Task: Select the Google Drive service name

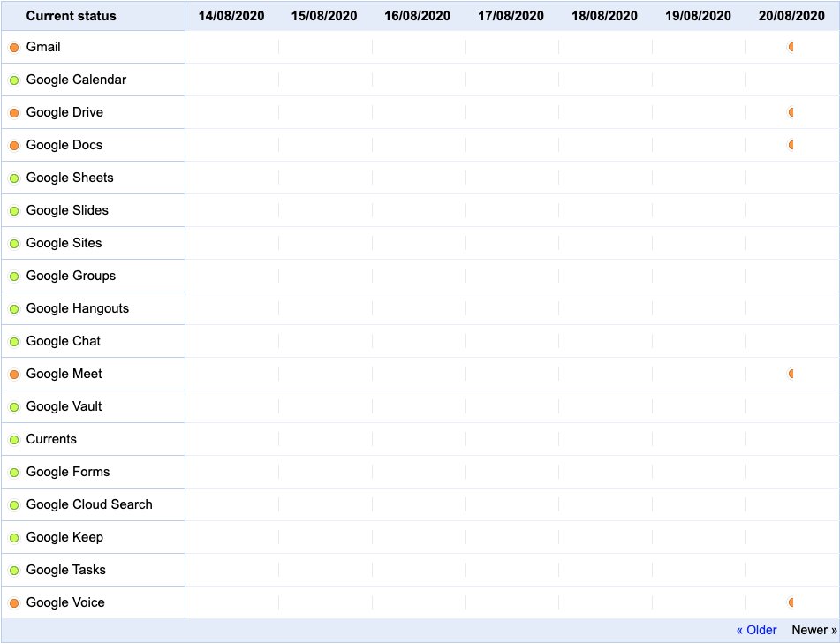Action: tap(64, 112)
